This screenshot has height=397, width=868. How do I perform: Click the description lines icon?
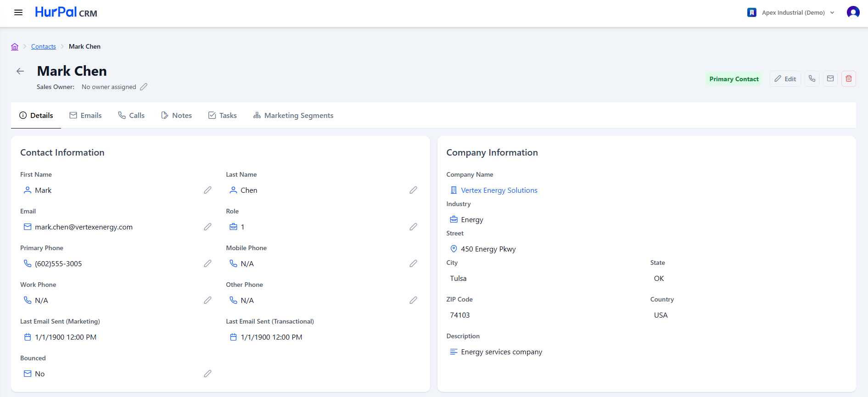(x=454, y=352)
